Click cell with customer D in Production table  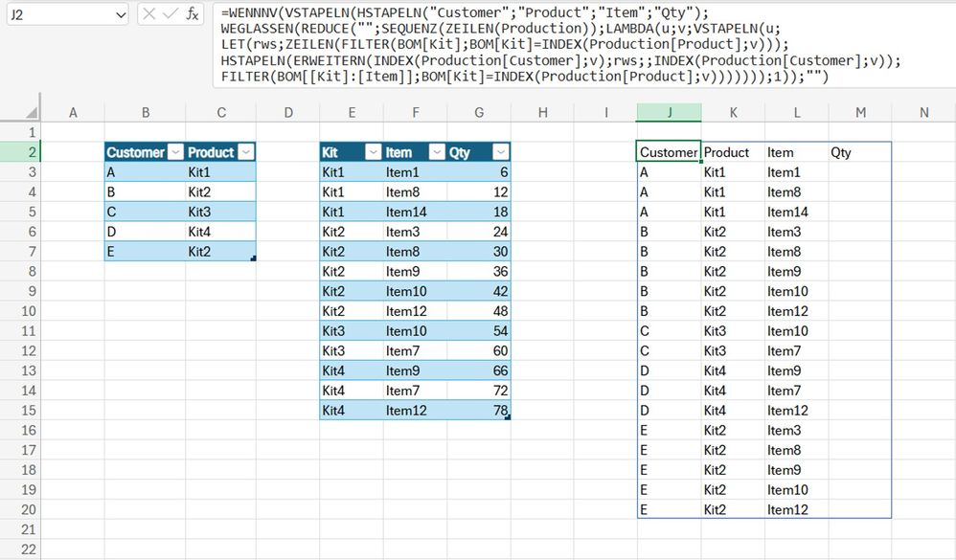pos(145,232)
